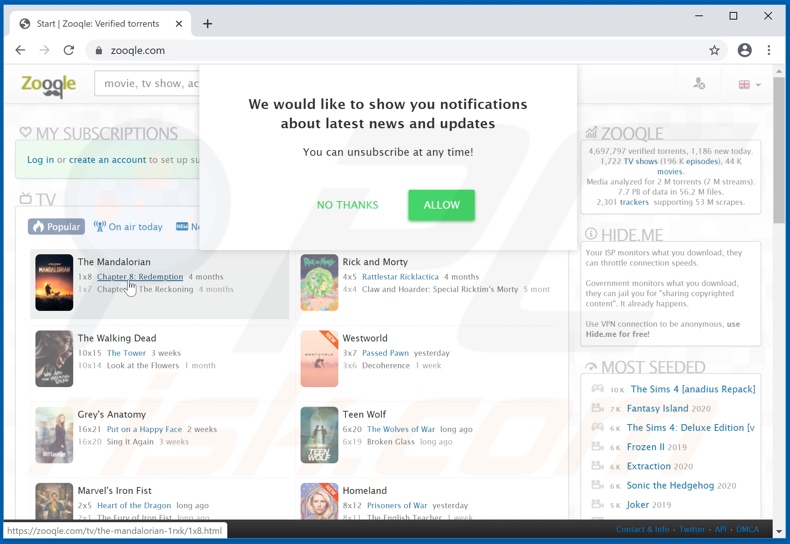Click the movie icon beside Frozen II
This screenshot has height=544, width=790.
(x=598, y=446)
